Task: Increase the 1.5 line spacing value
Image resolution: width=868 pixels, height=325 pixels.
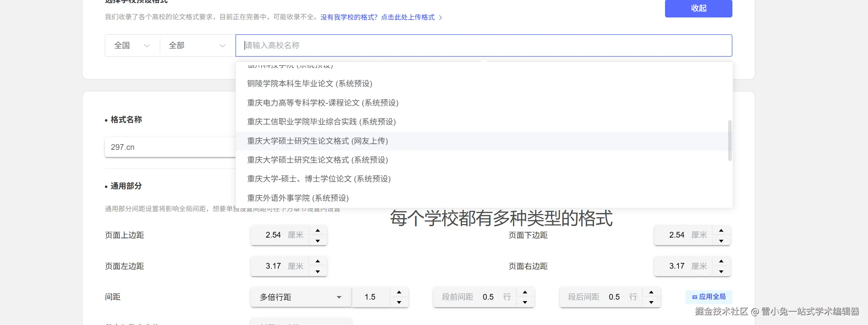Action: [x=400, y=292]
